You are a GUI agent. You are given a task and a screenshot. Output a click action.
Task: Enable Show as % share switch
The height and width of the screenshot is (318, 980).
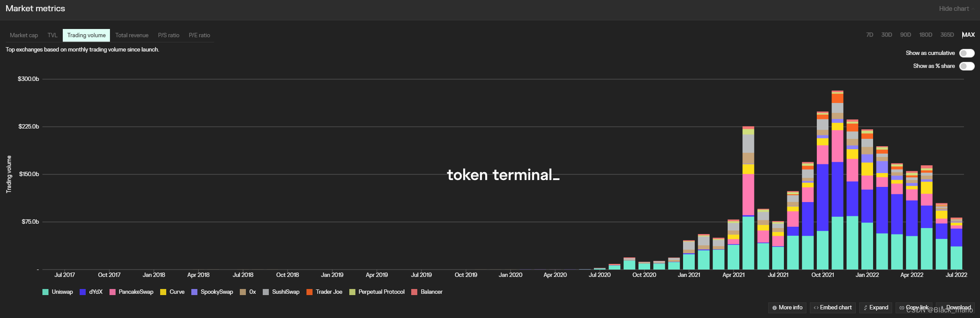point(967,66)
